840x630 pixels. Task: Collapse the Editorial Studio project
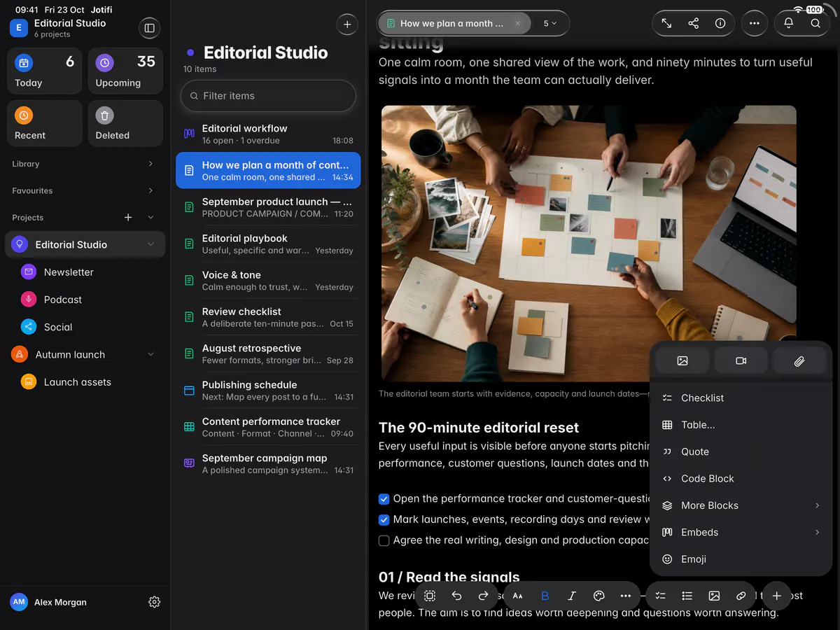(150, 244)
